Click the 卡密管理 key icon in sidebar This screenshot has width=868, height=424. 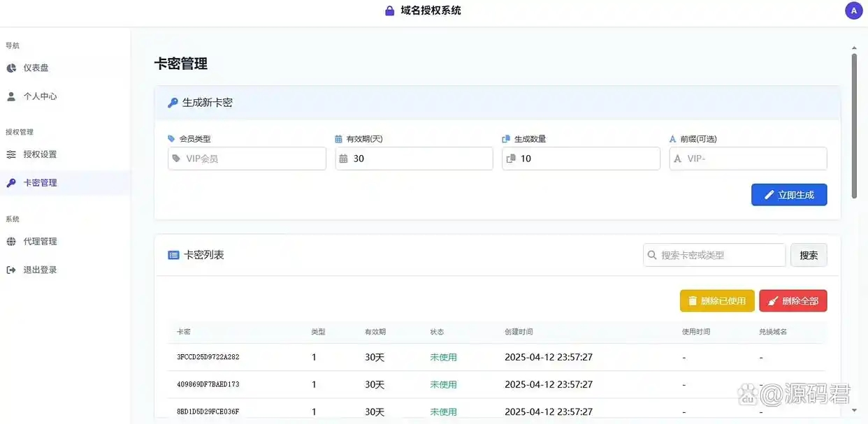[x=11, y=183]
